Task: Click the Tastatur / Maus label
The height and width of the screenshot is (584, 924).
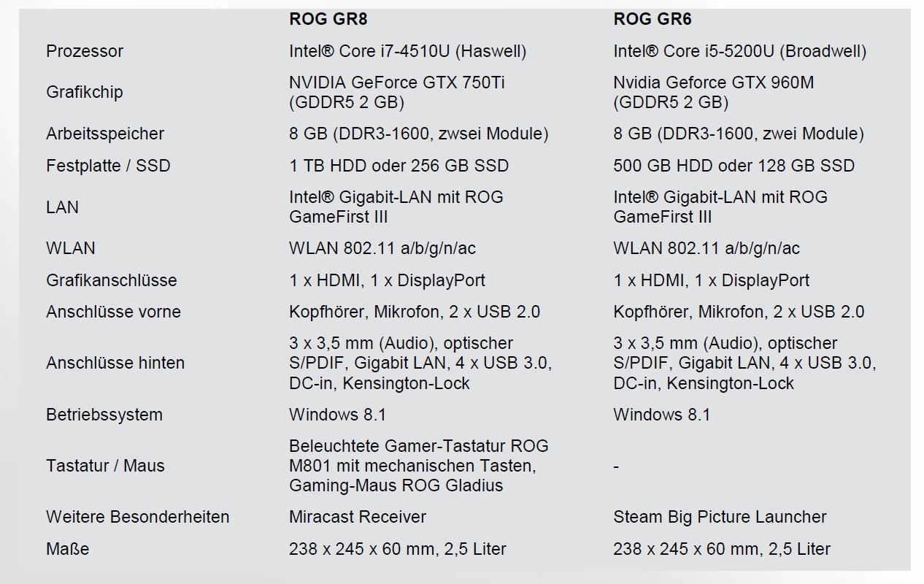Action: (x=105, y=466)
